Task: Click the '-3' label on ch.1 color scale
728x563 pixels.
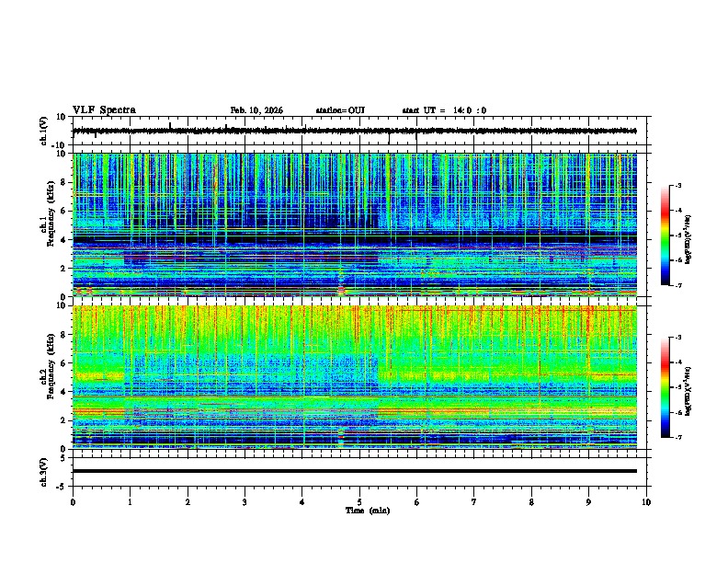Action: (x=677, y=185)
